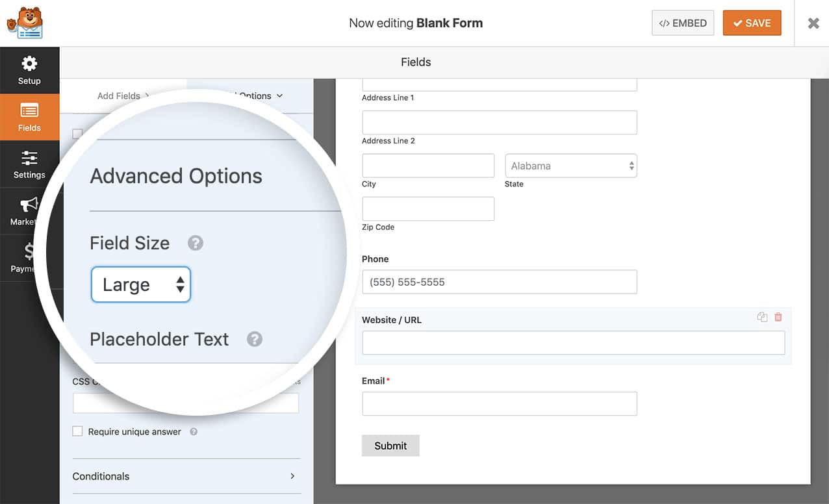Viewport: 829px width, 504px height.
Task: Open the Marketing megaphone panel
Action: click(x=26, y=211)
